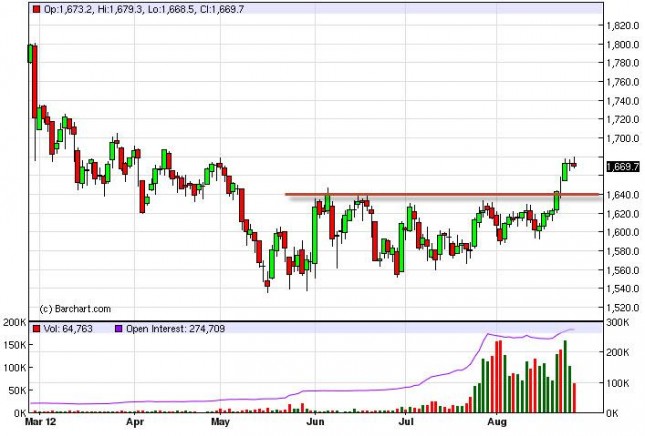Click the 1,760.0 price axis label
645x436 pixels.
tap(623, 82)
